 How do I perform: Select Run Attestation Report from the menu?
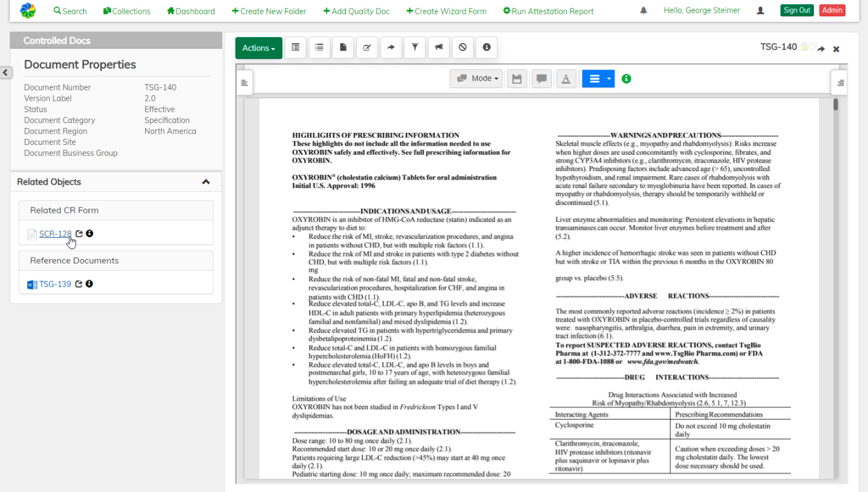pyautogui.click(x=548, y=10)
